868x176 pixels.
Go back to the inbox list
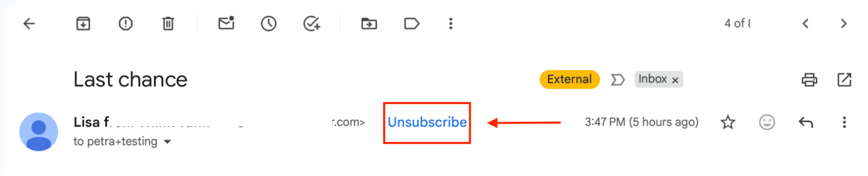point(29,23)
